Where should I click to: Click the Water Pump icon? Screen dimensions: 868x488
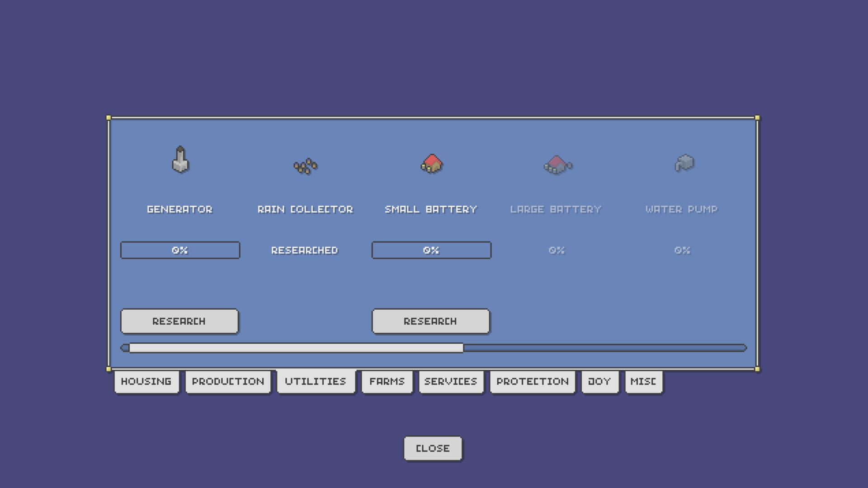coord(684,163)
